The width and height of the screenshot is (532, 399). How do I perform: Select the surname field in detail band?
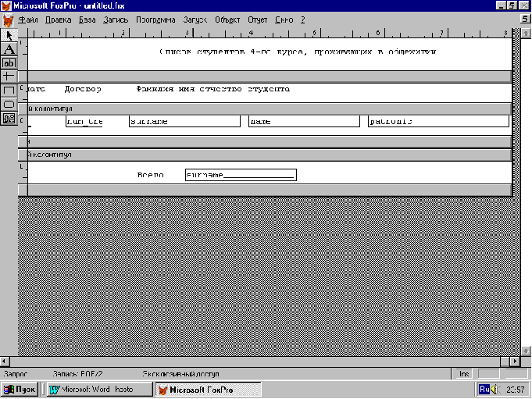click(184, 121)
